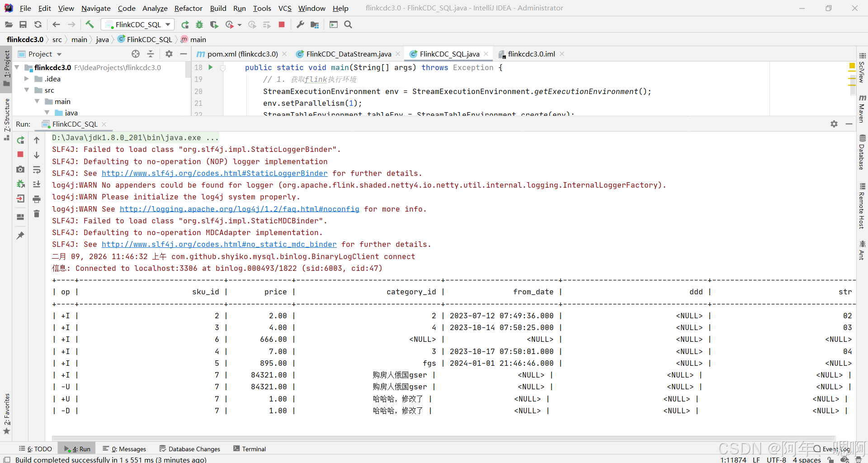Locate current file in Project tree
This screenshot has width=868, height=463.
coord(136,54)
